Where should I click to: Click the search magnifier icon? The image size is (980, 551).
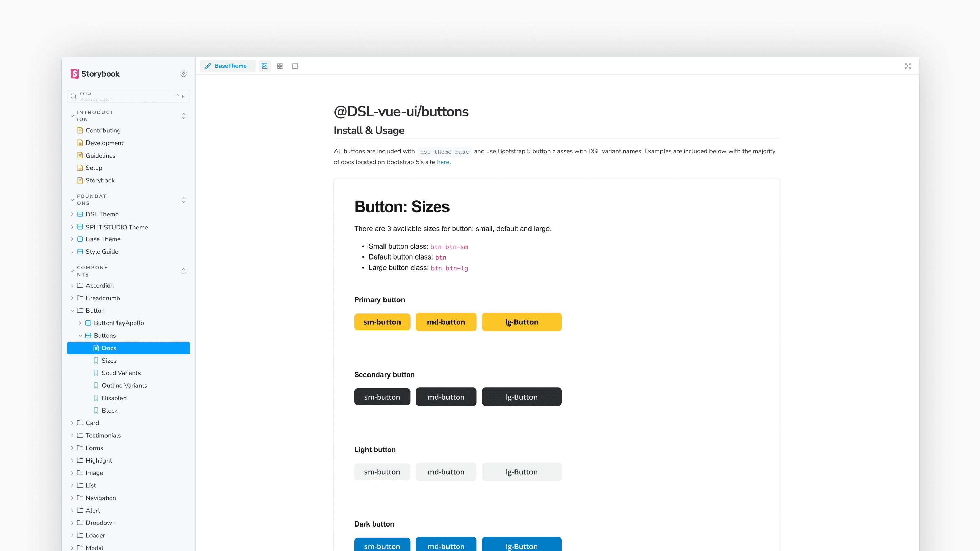click(74, 97)
